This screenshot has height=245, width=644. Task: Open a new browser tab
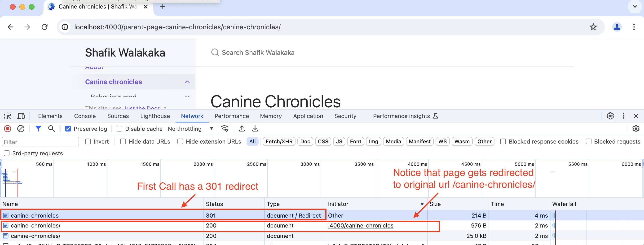[x=163, y=6]
